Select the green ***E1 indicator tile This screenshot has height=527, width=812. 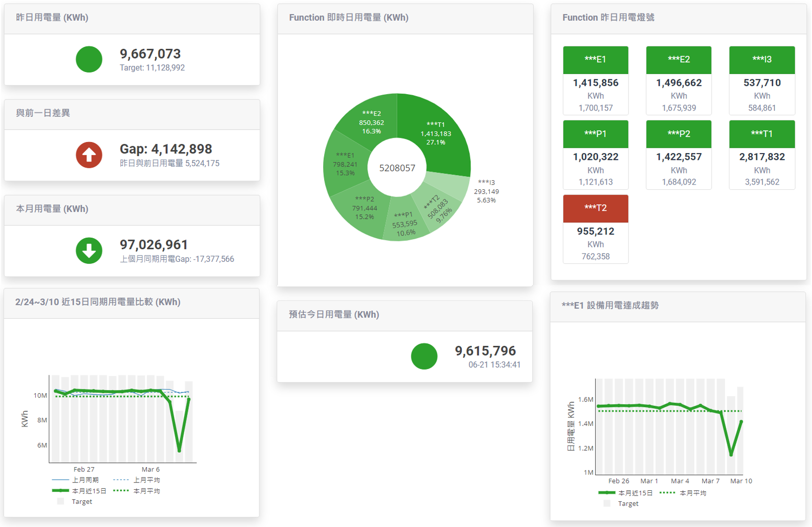coord(595,60)
